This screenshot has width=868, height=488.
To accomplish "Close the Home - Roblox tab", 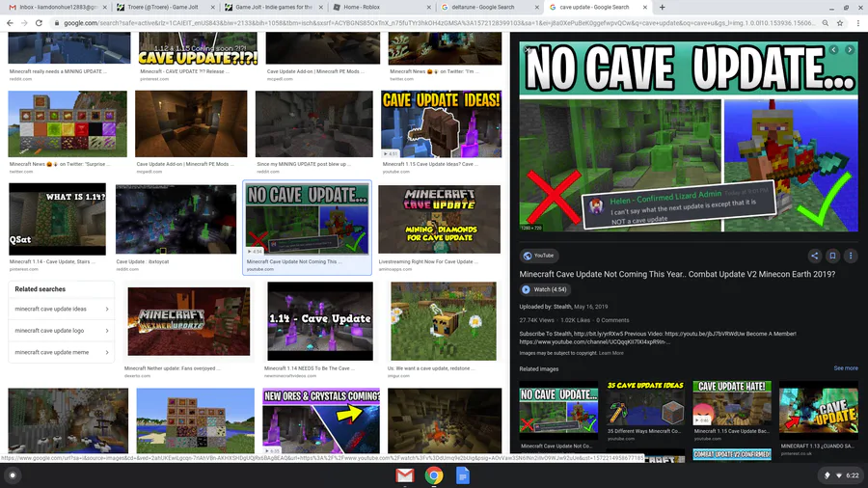I will tap(429, 7).
